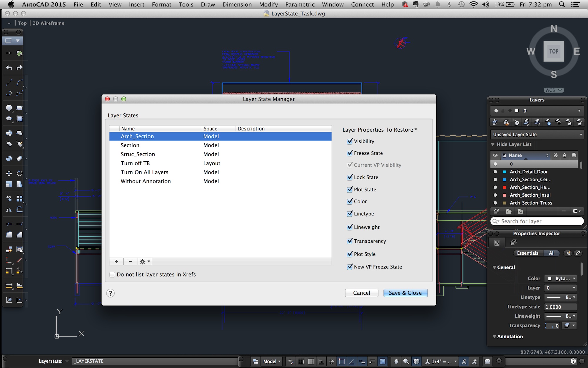Open the Unsaved Layer State dropdown
This screenshot has width=588, height=368.
537,135
